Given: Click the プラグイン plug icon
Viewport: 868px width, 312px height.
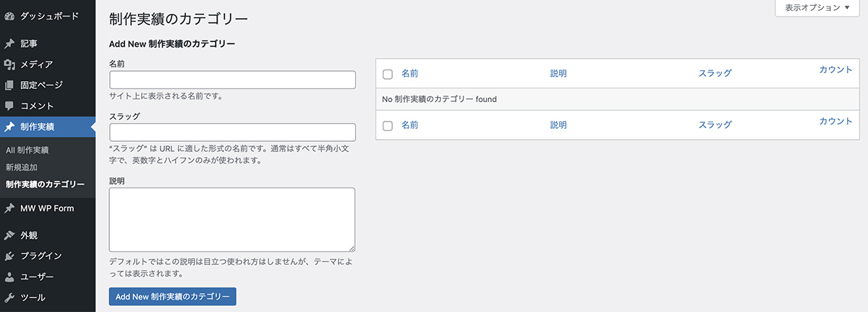Looking at the screenshot, I should click(x=10, y=256).
